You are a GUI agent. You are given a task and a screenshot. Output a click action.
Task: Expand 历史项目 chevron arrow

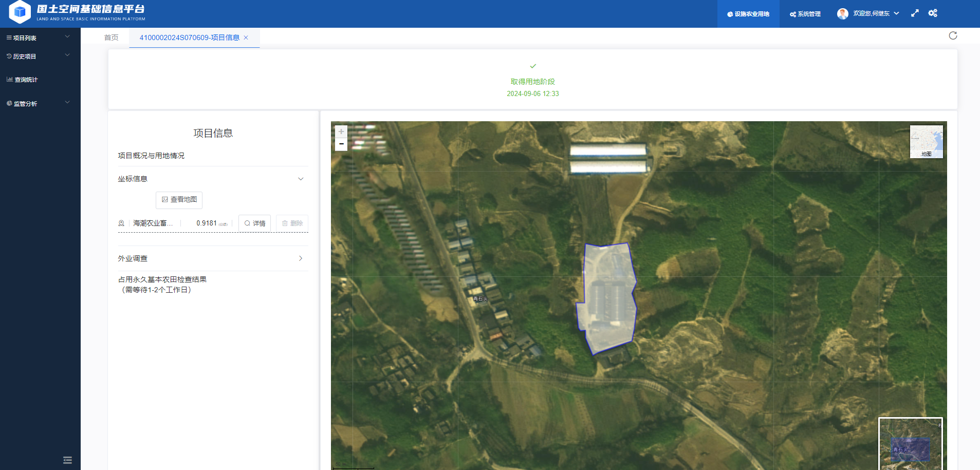[x=67, y=55]
